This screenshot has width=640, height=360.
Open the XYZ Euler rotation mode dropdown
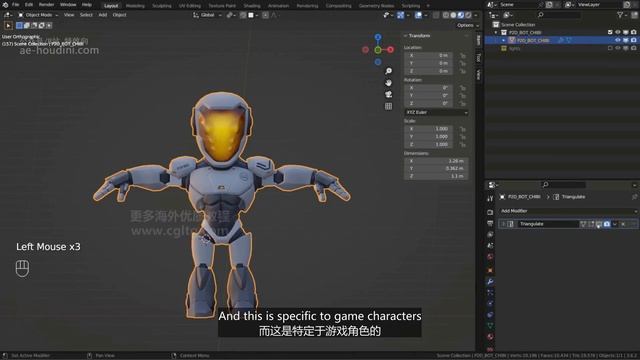click(x=436, y=112)
